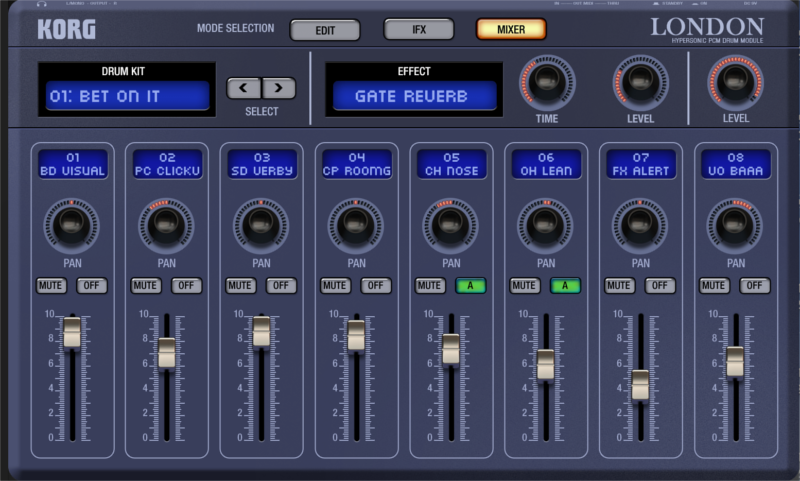Switch to EDIT mode
800x481 pixels.
[325, 31]
